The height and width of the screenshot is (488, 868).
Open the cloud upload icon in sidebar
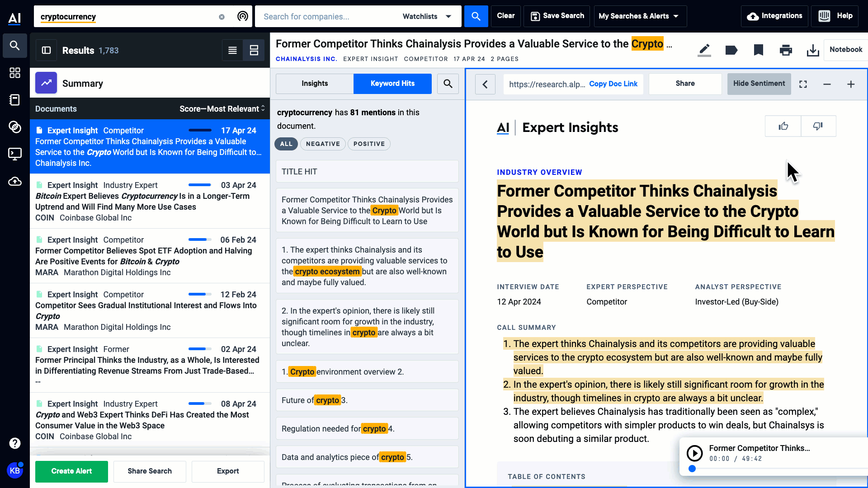15,181
